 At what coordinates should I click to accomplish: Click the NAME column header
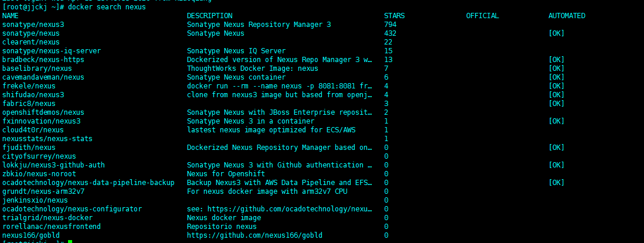11,16
